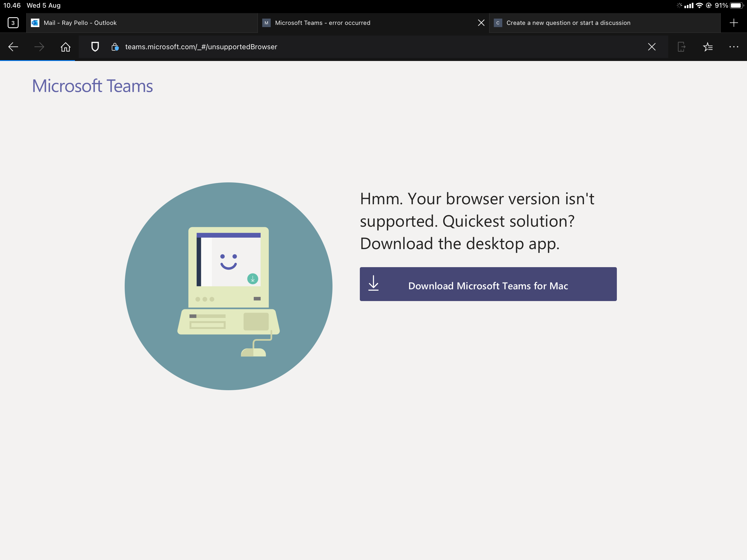Tap the date Wed 5 Aug
Viewport: 747px width, 560px height.
(43, 5)
